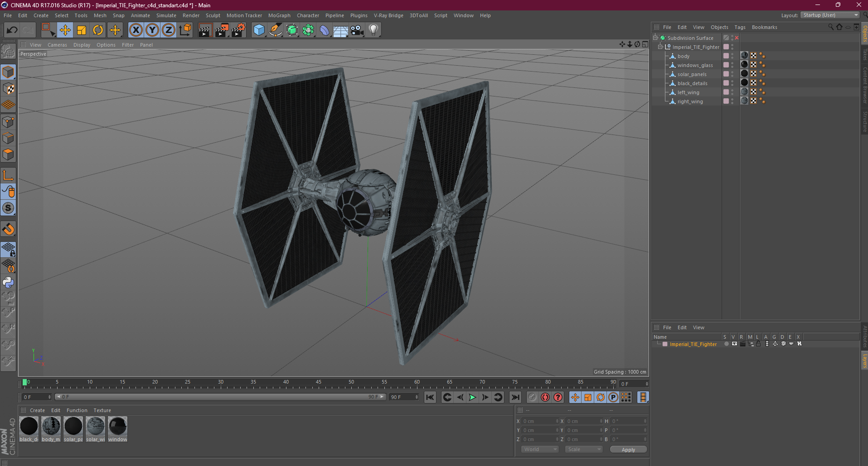The image size is (868, 466).
Task: Select the body object
Action: coord(684,56)
